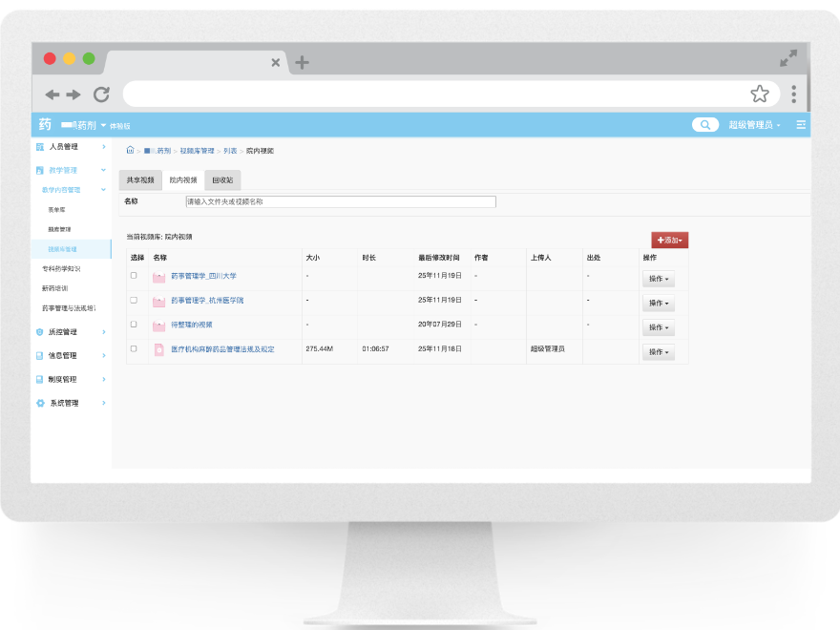Expand the 超级管理员 user dropdown

754,125
